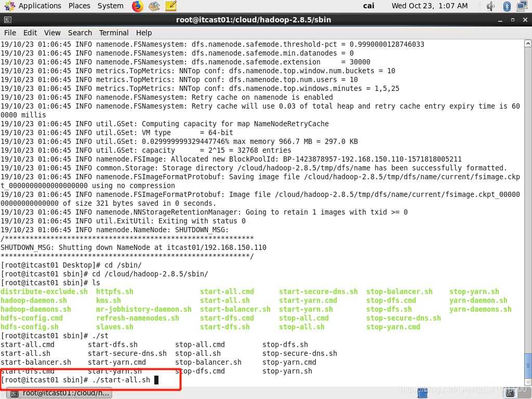Open the Bluetooth tray icon

click(x=507, y=6)
